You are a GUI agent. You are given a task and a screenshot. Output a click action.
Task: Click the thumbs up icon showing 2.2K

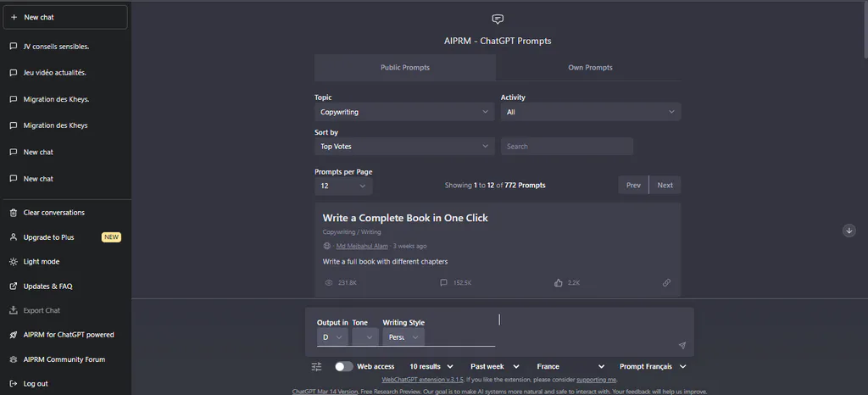click(558, 283)
